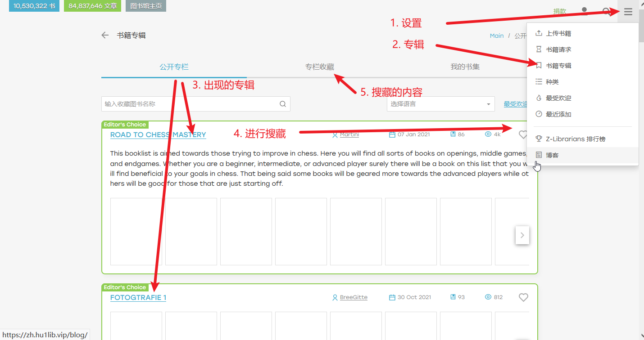The height and width of the screenshot is (340, 644).
Task: Switch to the 专栏收藏 tab
Action: 319,67
